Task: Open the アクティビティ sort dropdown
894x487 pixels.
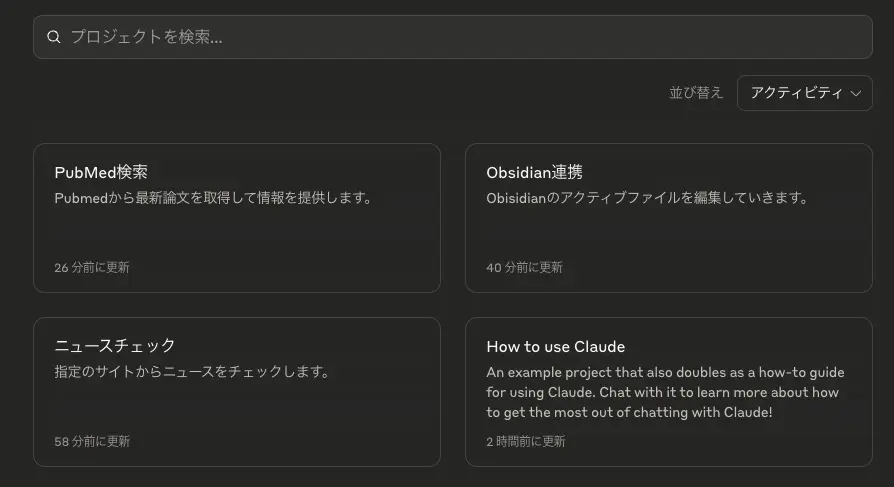Action: tap(803, 93)
